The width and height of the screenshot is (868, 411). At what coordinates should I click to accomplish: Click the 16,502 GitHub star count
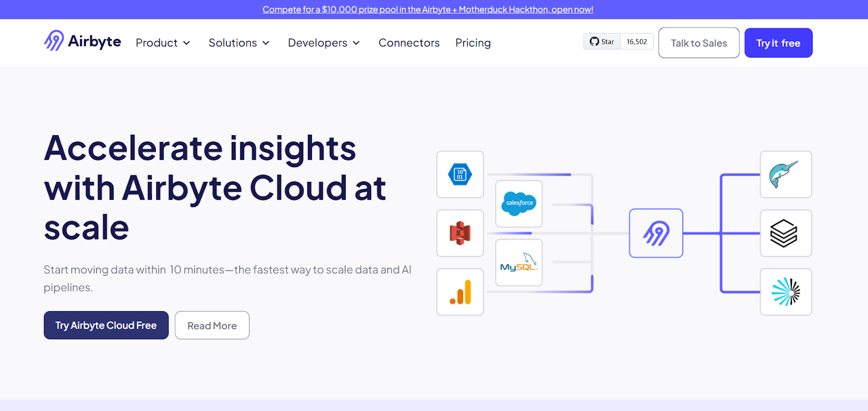click(x=637, y=42)
